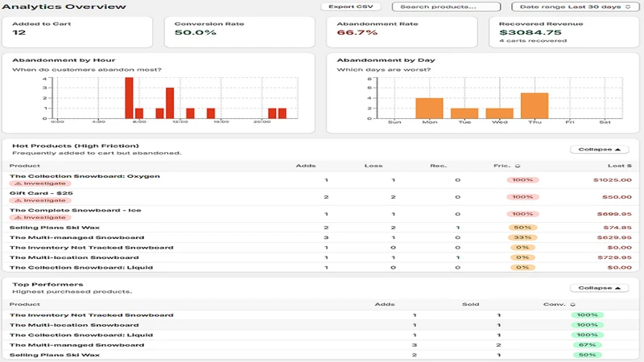Click the Wed bar in Abandonment by Day chart

click(499, 113)
